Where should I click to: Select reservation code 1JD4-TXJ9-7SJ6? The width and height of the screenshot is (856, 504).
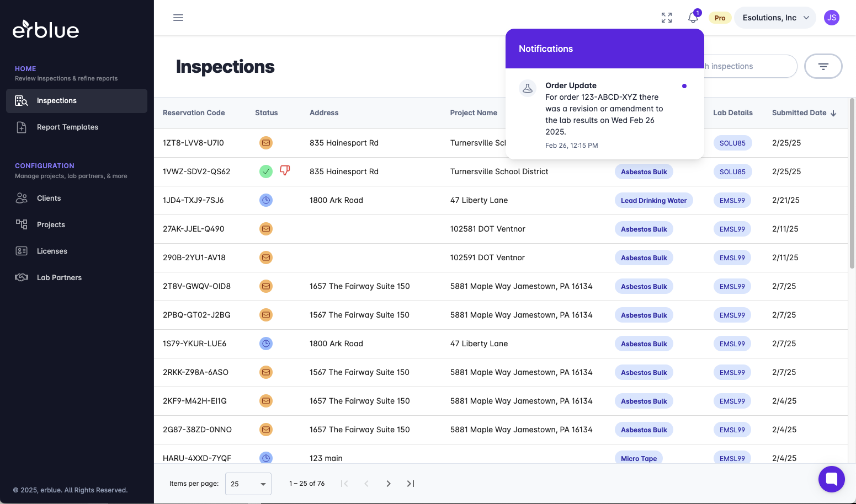[x=193, y=200]
